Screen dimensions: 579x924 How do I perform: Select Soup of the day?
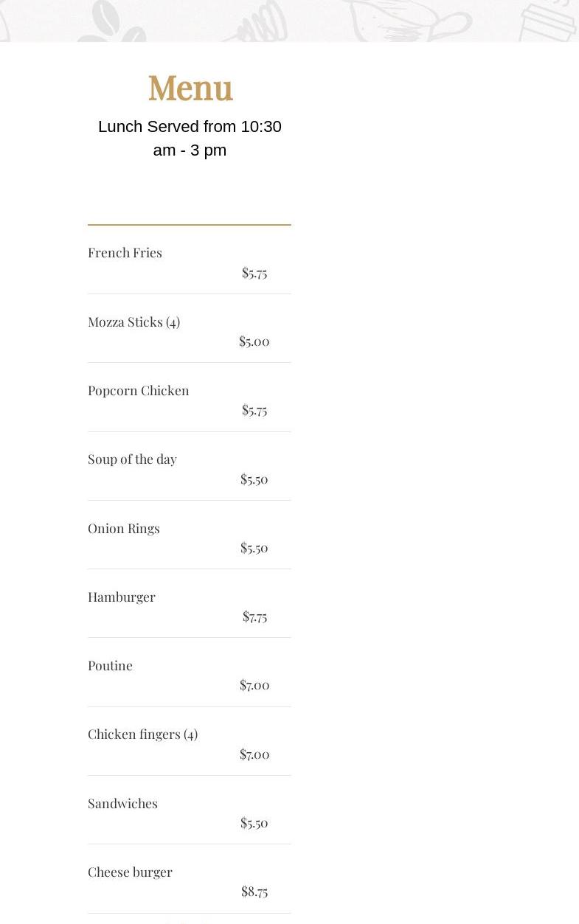[132, 459]
